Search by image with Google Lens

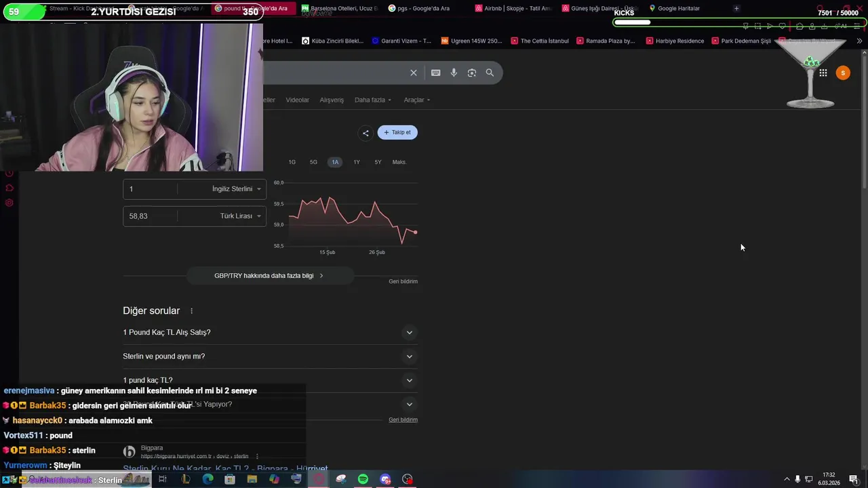pyautogui.click(x=472, y=73)
